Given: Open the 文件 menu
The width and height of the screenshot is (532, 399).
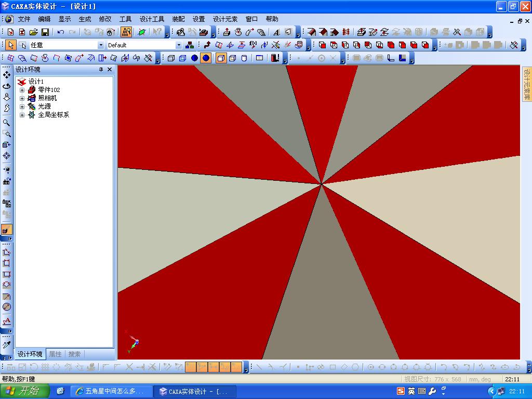Looking at the screenshot, I should click(24, 19).
